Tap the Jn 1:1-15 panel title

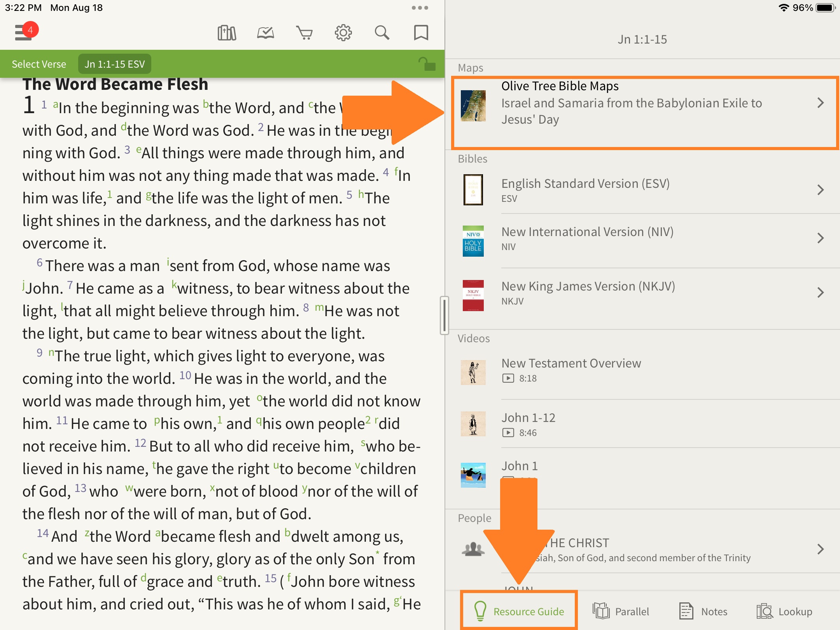click(642, 39)
